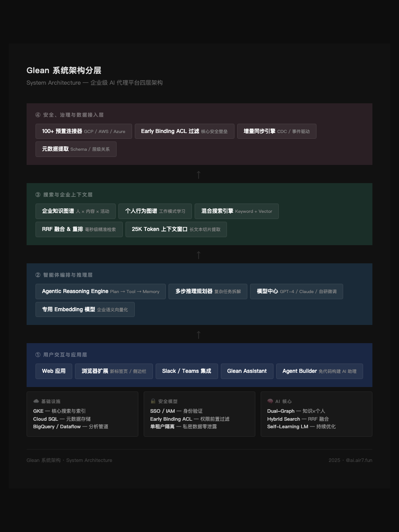The image size is (399, 532).
Task: Select the 浏览器扩展 chip
Action: [x=114, y=371]
